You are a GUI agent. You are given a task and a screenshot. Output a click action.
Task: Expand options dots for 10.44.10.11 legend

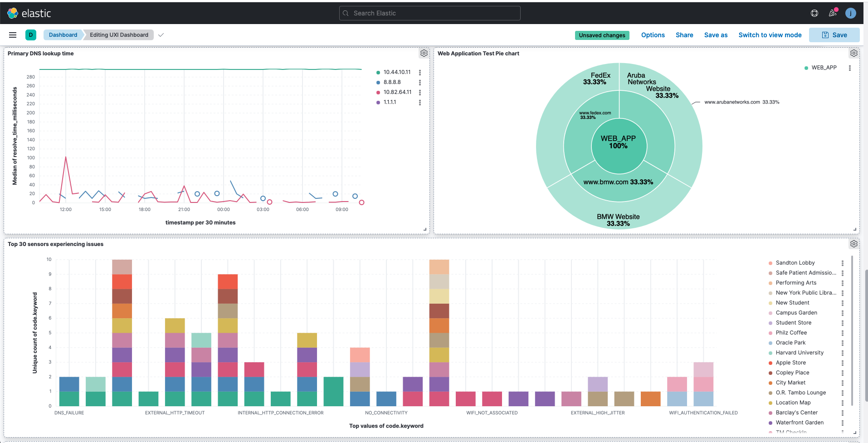click(x=420, y=73)
